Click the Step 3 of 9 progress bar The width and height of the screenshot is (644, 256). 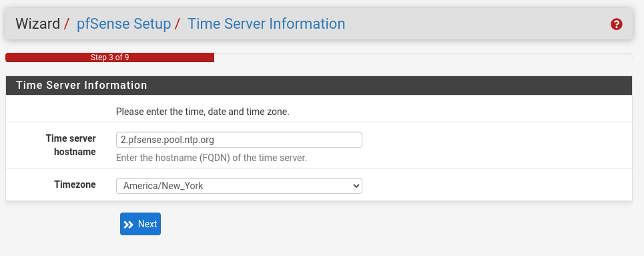[x=109, y=57]
